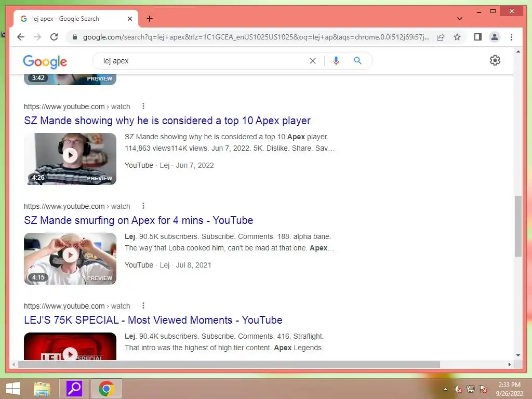Click the 'Jun 7, 2022' date text
532x399 pixels.
(195, 165)
